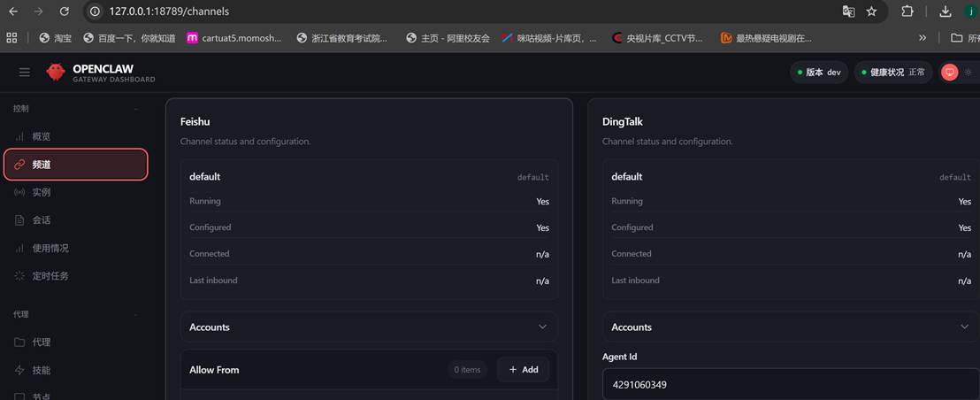Screen dimensions: 980x400
Task: Click Feishu Connected value n/a
Action: (542, 254)
